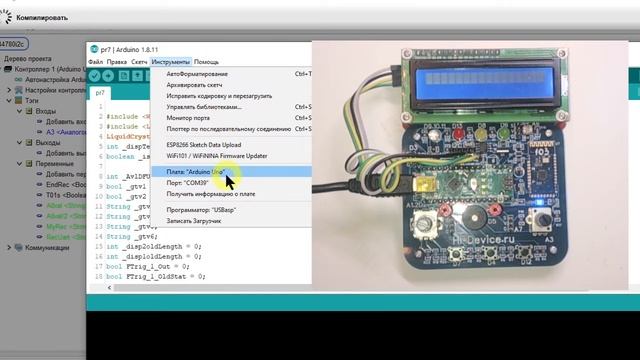
Task: Expand the Коммуникации tree node
Action: [9, 247]
